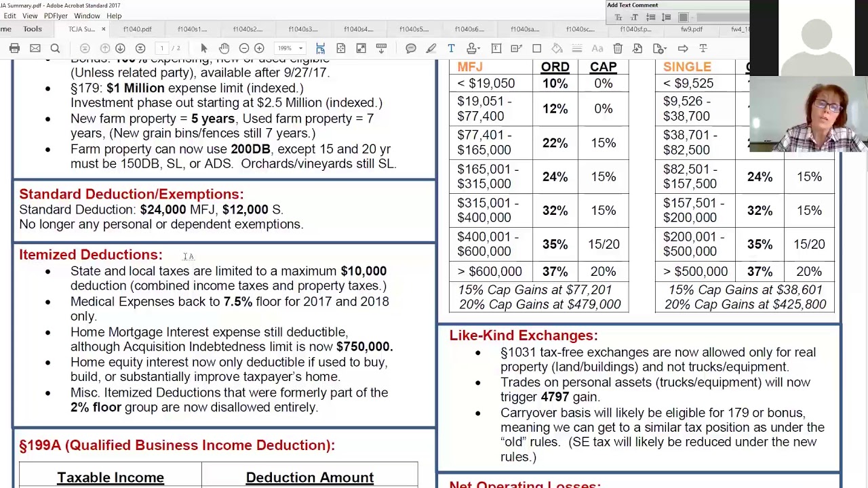This screenshot has height=488, width=868.
Task: Click the Email envelope icon
Action: 35,48
